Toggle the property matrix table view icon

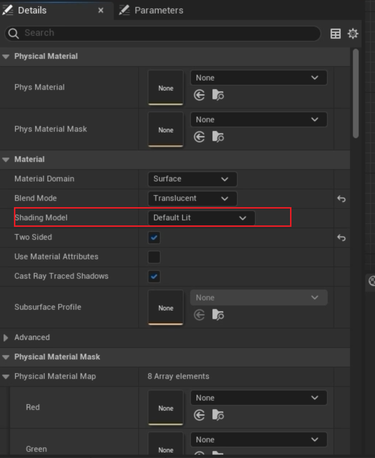pos(335,34)
